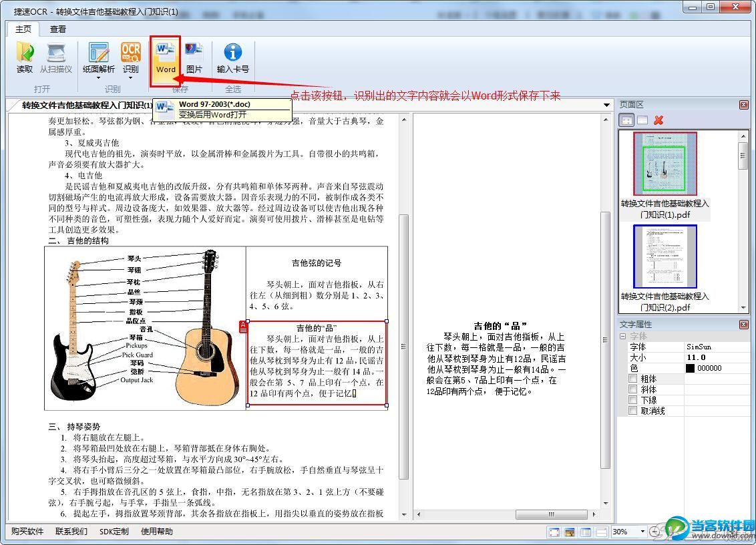Select the 主页 ribbon tab
Image resolution: width=756 pixels, height=545 pixels.
(23, 29)
